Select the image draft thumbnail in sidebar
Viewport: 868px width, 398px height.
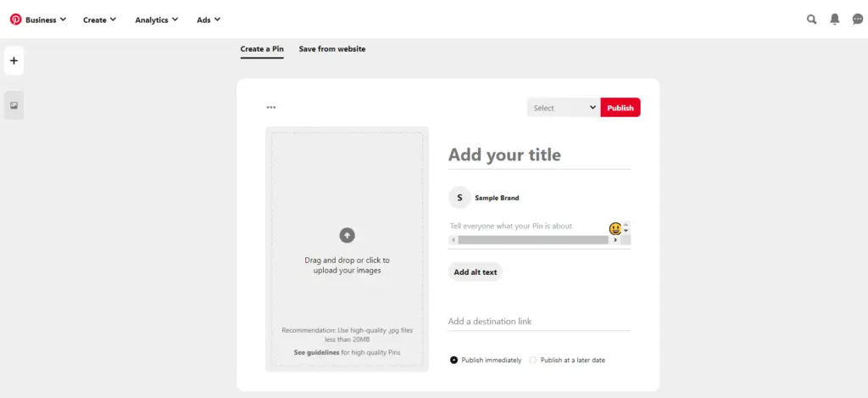point(14,106)
